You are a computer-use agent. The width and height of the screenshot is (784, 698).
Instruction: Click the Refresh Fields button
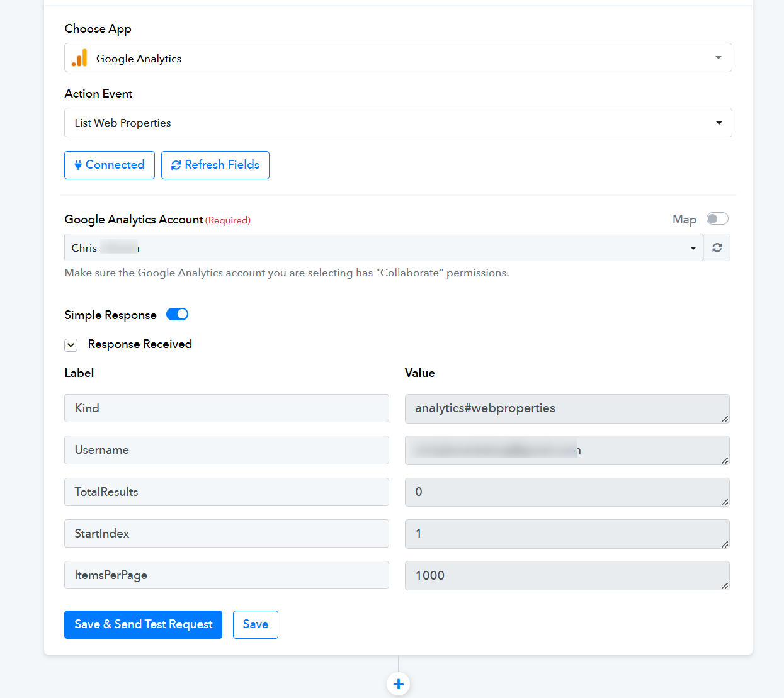(215, 165)
